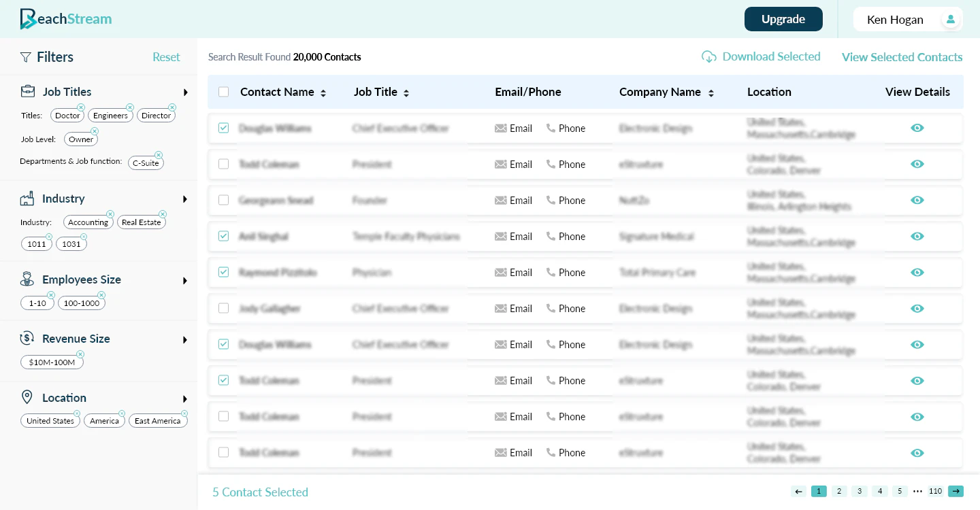
Task: Click the Employees Size icon
Action: [27, 279]
